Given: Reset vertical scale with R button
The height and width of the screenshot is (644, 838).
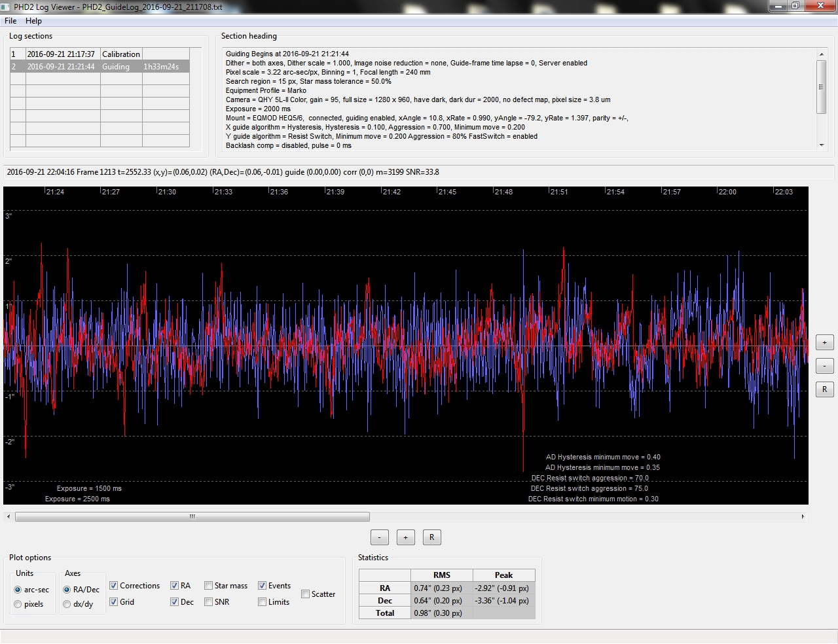Looking at the screenshot, I should pos(824,389).
